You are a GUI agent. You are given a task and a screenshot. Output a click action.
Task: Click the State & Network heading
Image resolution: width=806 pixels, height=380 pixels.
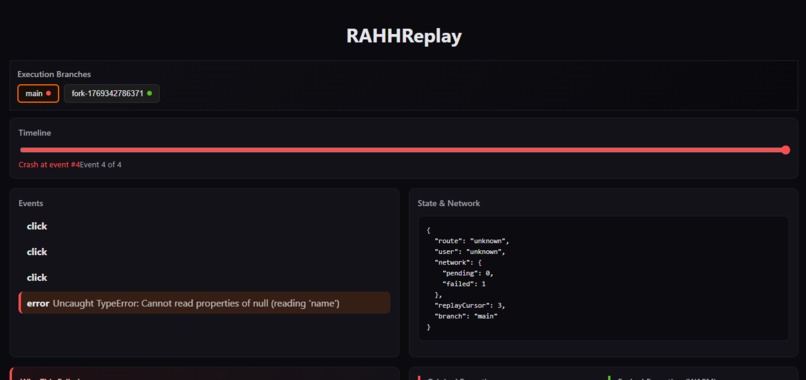(449, 203)
